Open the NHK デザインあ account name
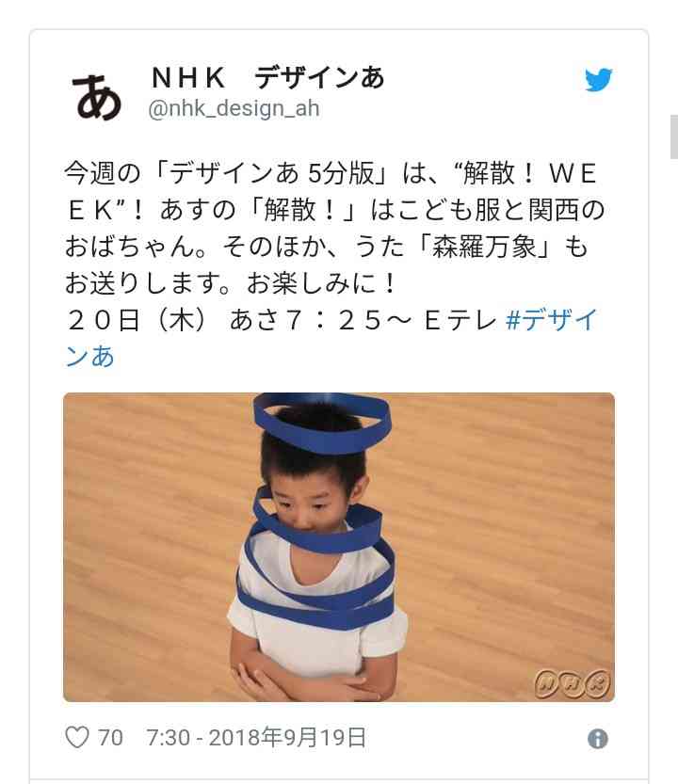The image size is (678, 784). click(267, 78)
